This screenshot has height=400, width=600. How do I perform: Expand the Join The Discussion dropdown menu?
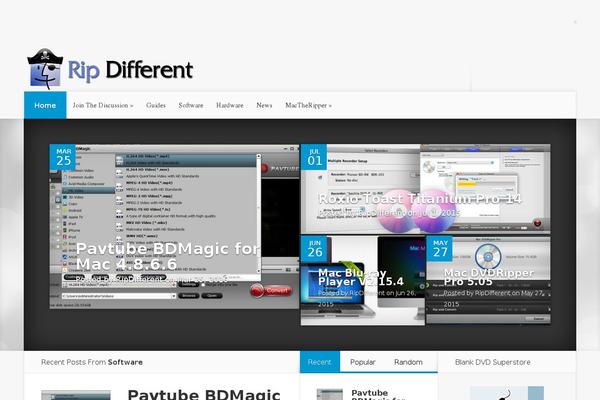[103, 105]
